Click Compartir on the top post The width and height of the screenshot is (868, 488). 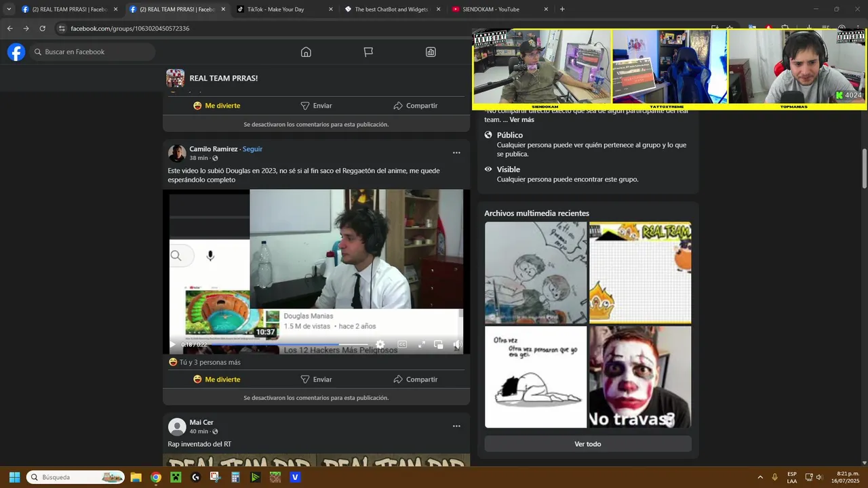415,106
